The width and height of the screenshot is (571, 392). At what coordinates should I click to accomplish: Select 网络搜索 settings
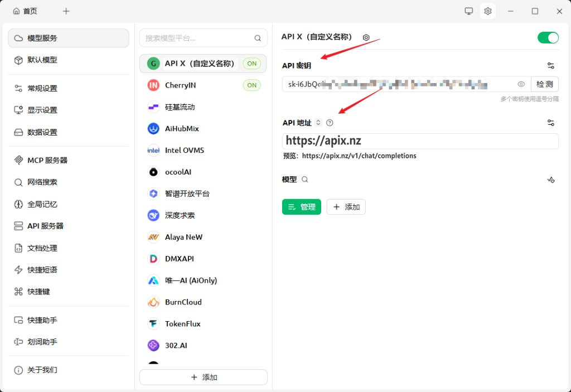coord(69,182)
